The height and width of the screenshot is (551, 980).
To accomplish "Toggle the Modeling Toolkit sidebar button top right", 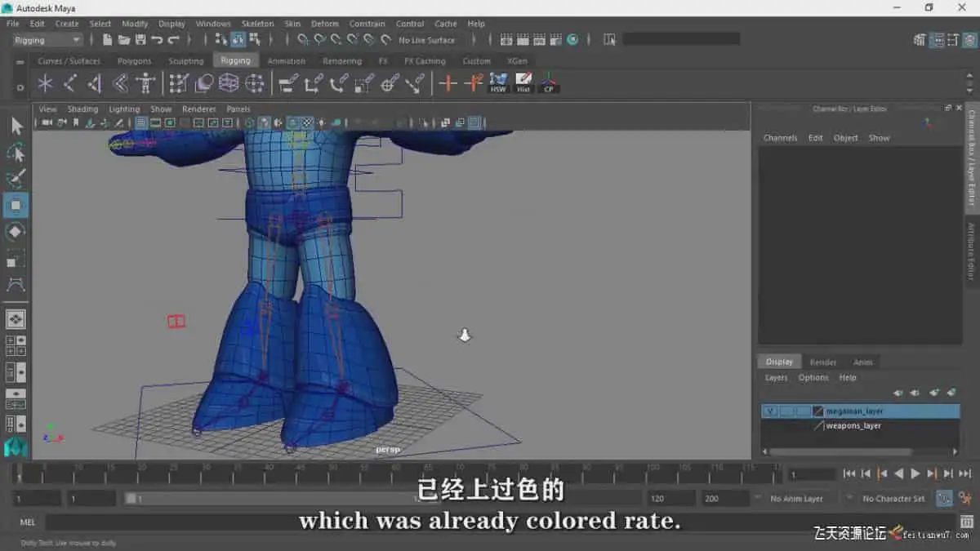I will tap(920, 39).
